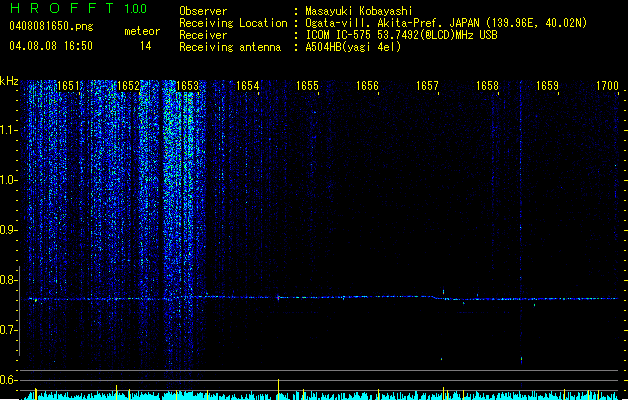The image size is (629, 400).
Task: Click the 1653 time marker
Action: pos(188,86)
